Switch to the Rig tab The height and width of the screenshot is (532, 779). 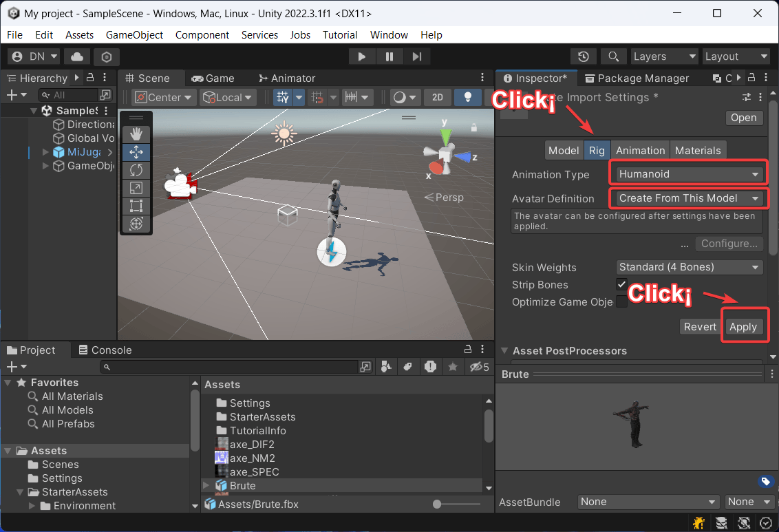pos(597,151)
